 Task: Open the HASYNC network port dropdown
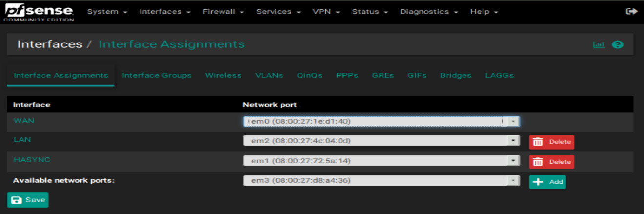pyautogui.click(x=382, y=161)
